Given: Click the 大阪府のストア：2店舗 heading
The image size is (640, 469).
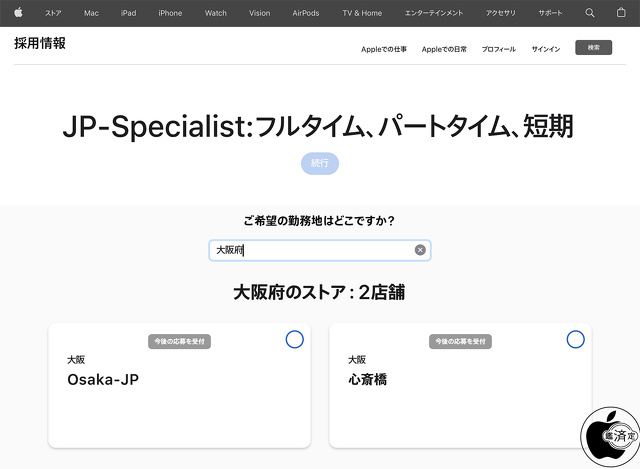Looking at the screenshot, I should (319, 292).
